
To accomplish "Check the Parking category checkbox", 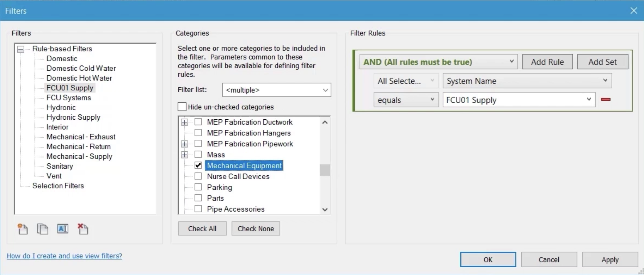I will 198,187.
